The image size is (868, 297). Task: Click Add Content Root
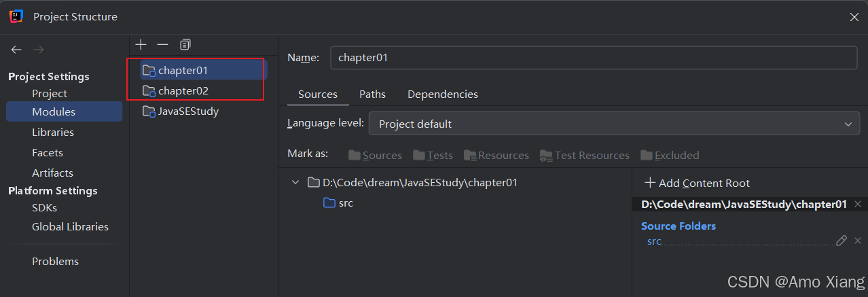click(x=697, y=183)
